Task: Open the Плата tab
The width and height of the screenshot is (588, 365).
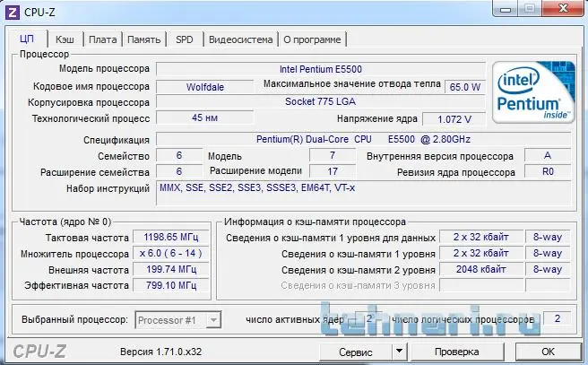Action: [102, 39]
